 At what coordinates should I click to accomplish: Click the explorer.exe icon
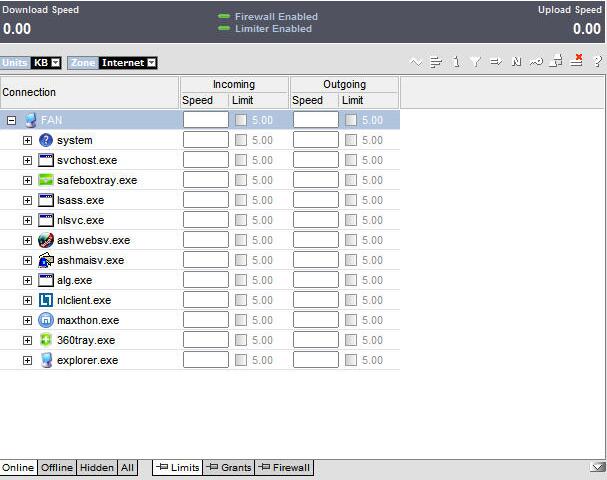tap(46, 360)
